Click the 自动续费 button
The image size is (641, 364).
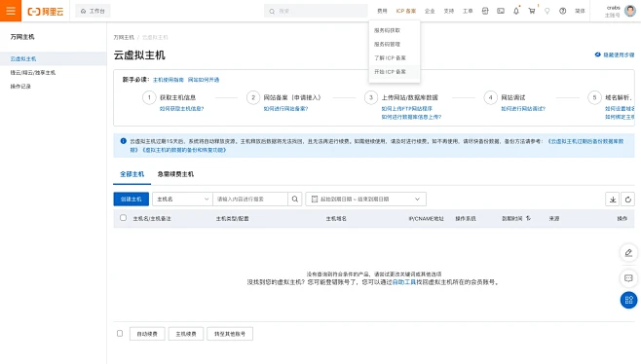pyautogui.click(x=147, y=334)
